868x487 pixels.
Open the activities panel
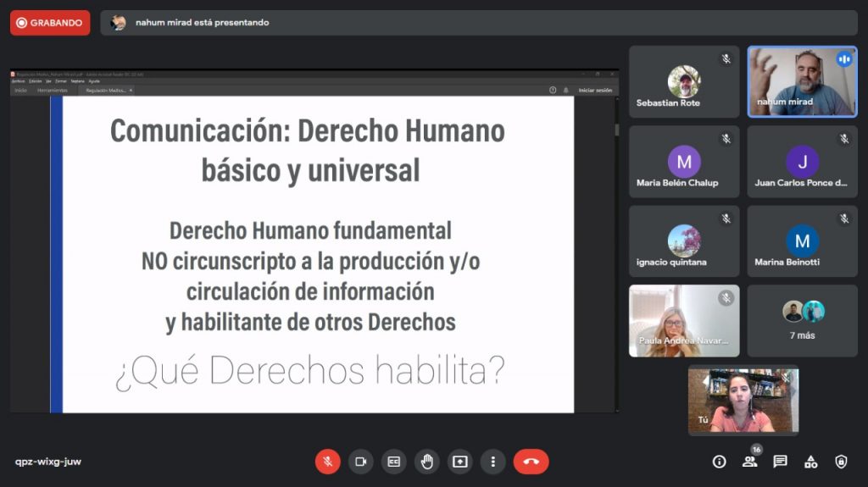pyautogui.click(x=810, y=462)
